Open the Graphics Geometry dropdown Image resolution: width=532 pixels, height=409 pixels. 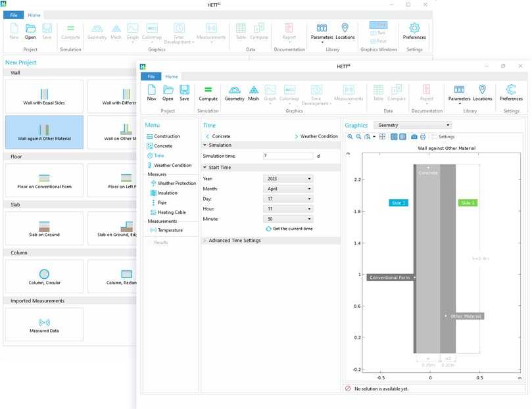(x=412, y=125)
